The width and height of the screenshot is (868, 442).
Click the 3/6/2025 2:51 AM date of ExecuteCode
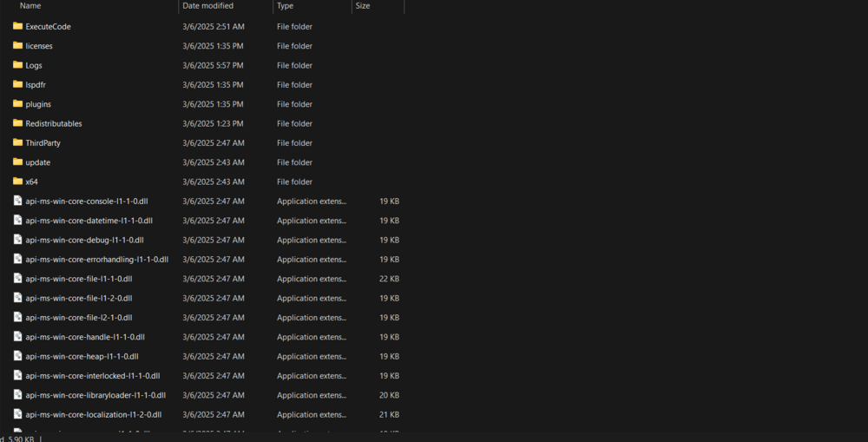click(214, 27)
